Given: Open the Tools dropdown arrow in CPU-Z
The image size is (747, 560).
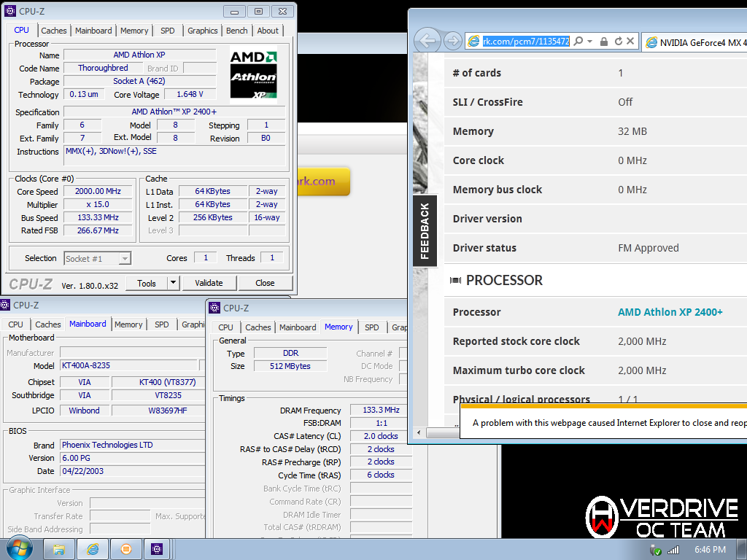Looking at the screenshot, I should point(173,283).
